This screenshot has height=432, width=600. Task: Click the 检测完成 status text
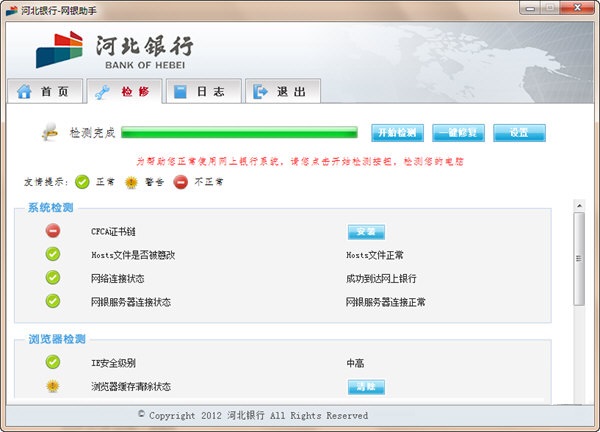[92, 133]
